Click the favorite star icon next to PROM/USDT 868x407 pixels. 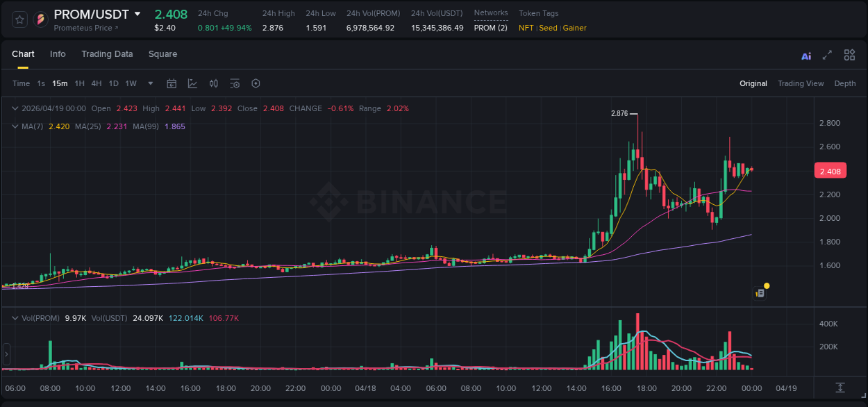pos(19,19)
